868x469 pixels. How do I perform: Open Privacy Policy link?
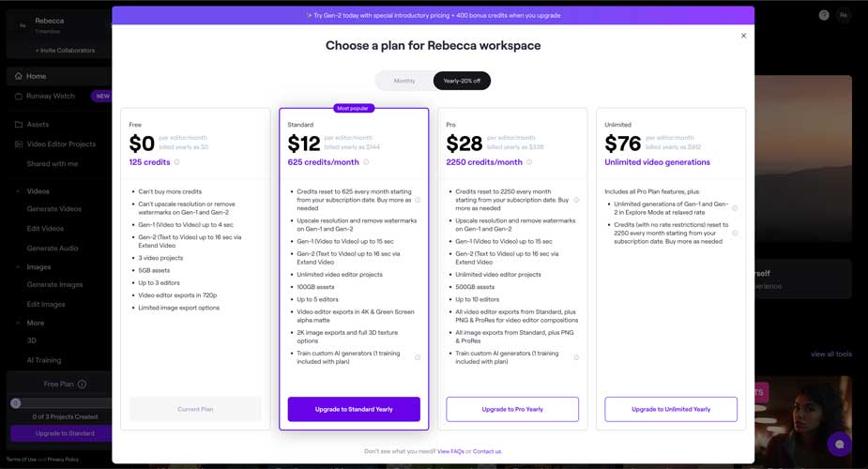[x=63, y=460]
